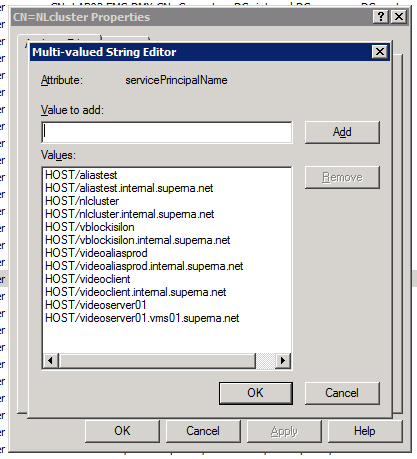Click Cancel in the NLcluster Properties window
Image resolution: width=417 pixels, height=459 pixels.
[203, 431]
